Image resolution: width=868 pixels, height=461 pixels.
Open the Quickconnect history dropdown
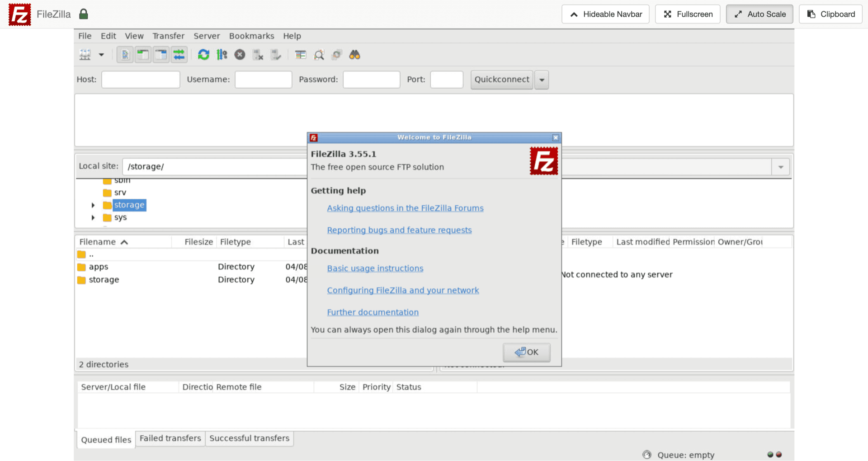click(542, 80)
